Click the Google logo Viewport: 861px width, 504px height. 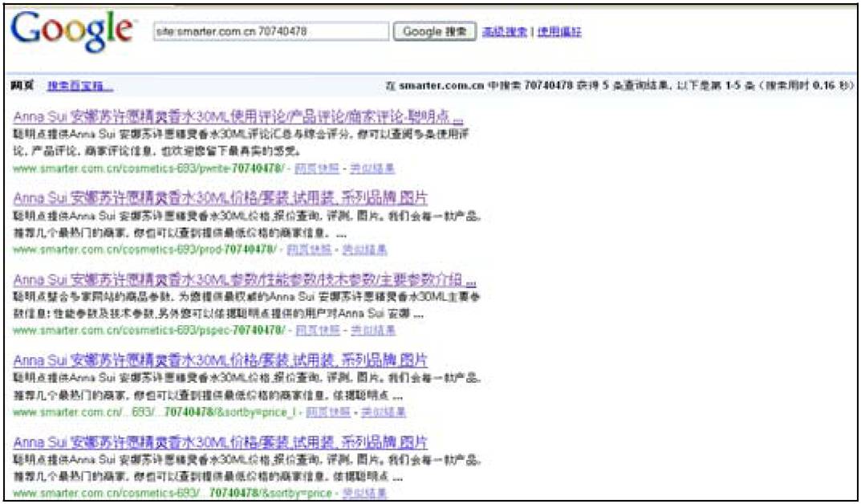pos(71,31)
